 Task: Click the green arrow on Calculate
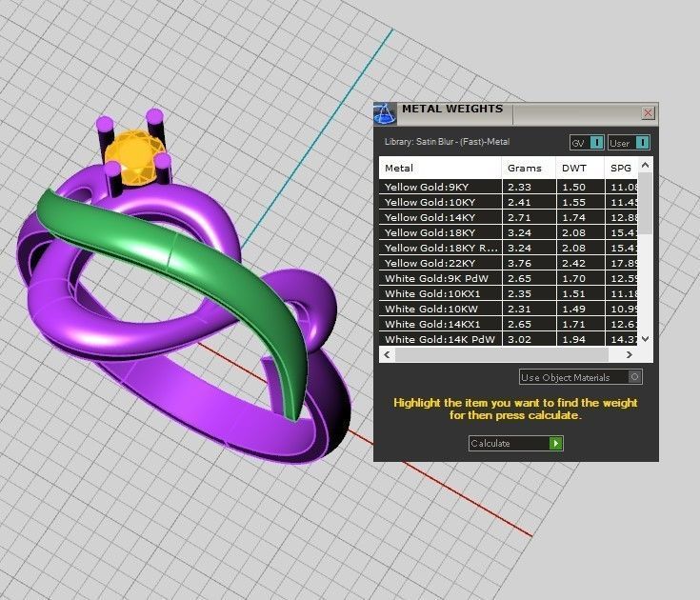(555, 443)
